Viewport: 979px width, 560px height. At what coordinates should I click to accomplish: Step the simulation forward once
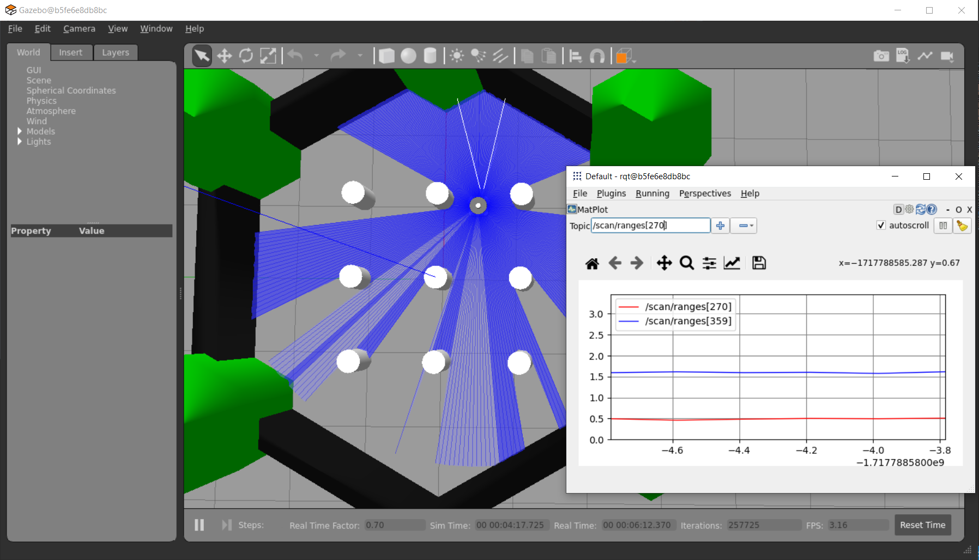[226, 525]
